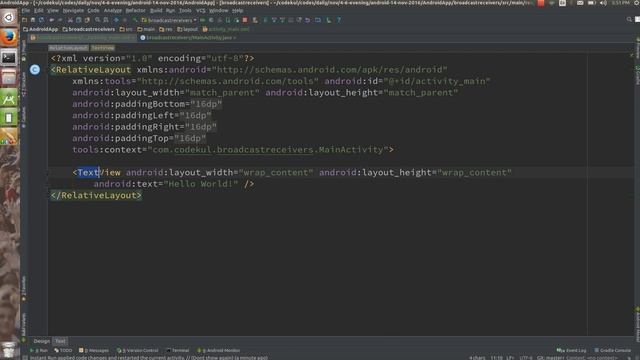Select main breadcrumb folder
Viewport: 640px width, 360px height.
[x=146, y=29]
